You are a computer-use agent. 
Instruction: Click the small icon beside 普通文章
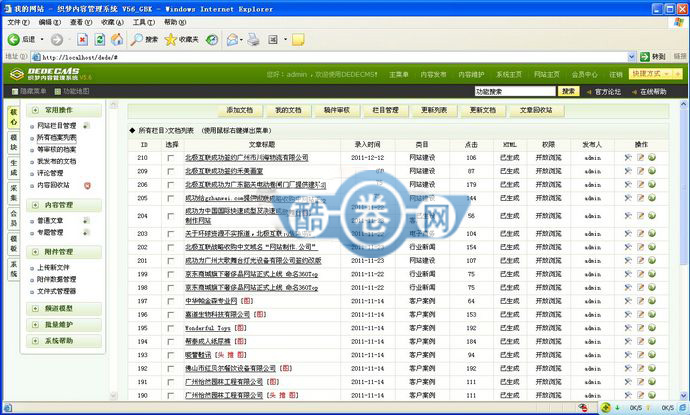tap(86, 220)
